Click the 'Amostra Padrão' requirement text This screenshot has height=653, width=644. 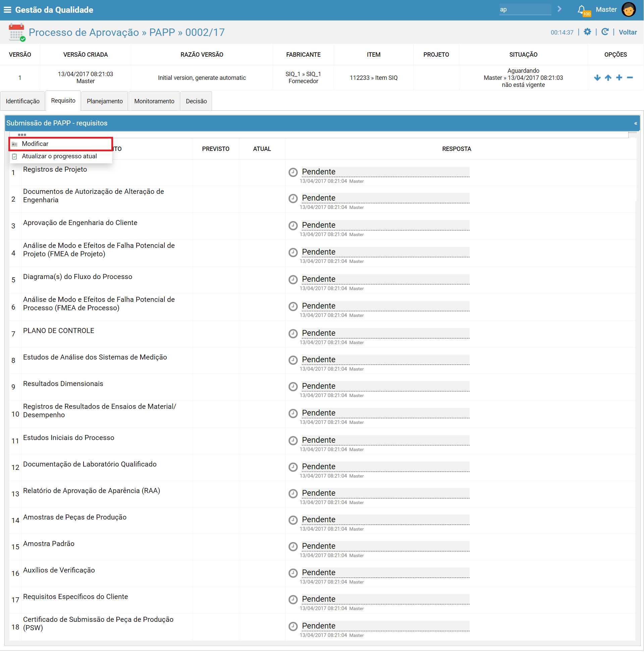[49, 544]
